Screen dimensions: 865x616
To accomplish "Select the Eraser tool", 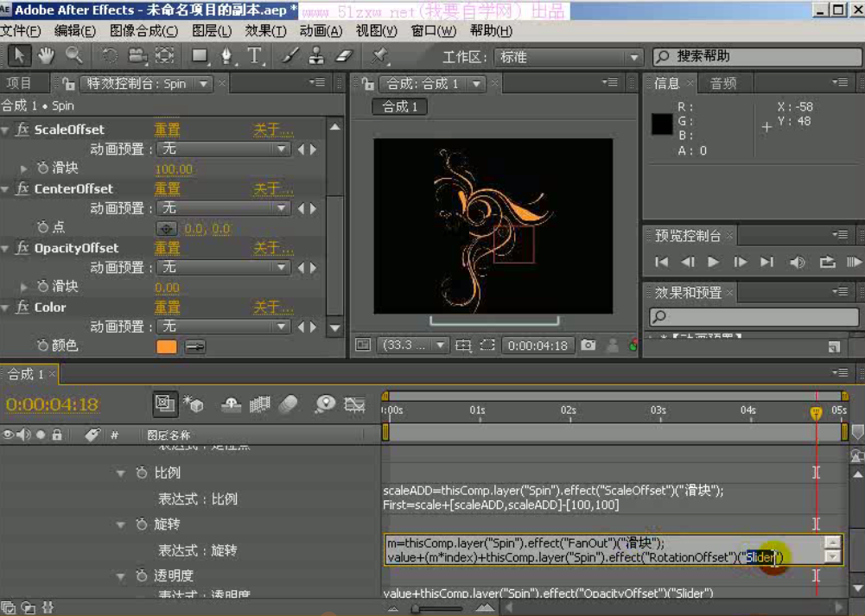I will point(344,55).
